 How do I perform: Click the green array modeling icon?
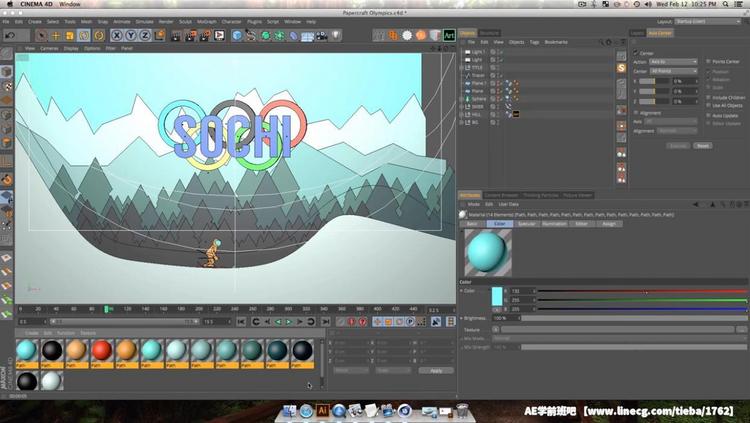click(279, 35)
